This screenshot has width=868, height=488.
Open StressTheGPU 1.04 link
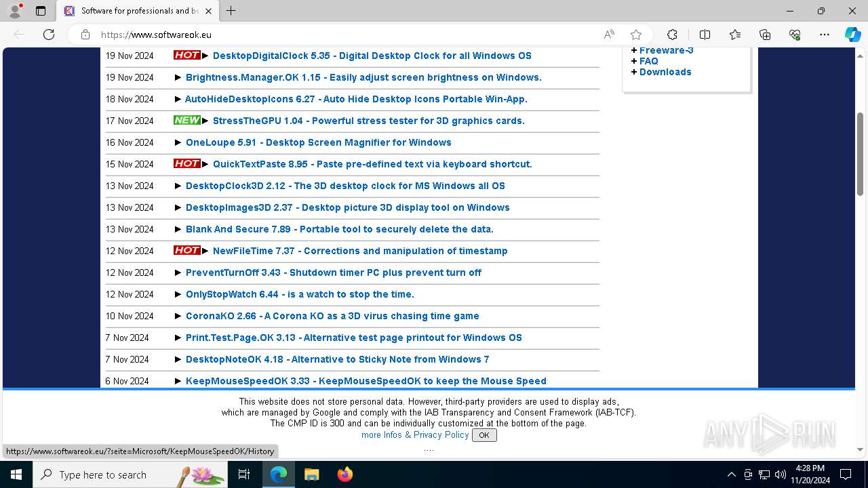[x=368, y=121]
